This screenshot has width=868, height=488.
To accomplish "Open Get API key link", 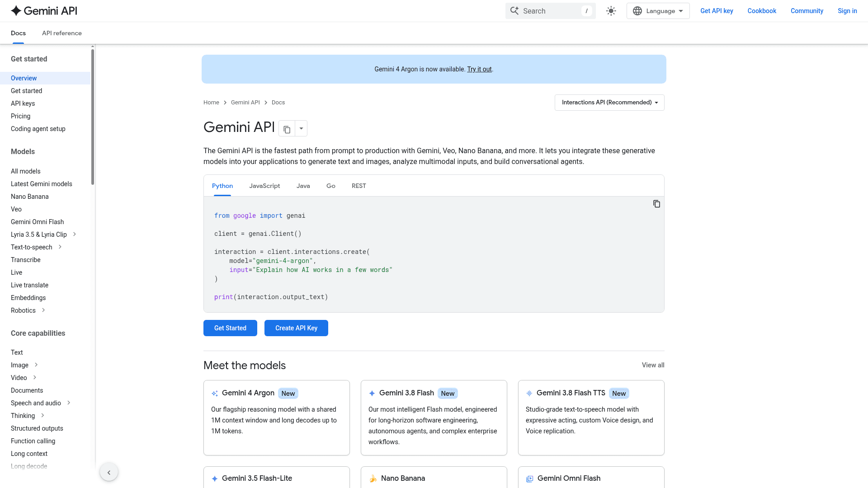I will point(717,11).
